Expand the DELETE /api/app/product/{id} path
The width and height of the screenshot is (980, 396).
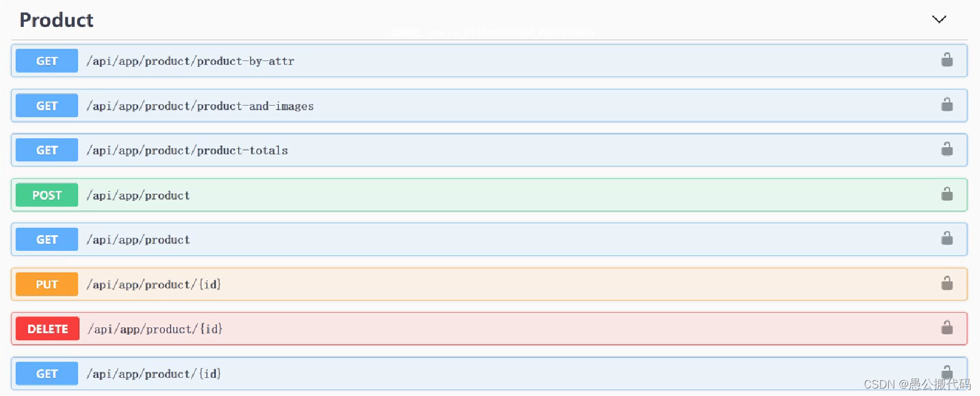(x=155, y=328)
